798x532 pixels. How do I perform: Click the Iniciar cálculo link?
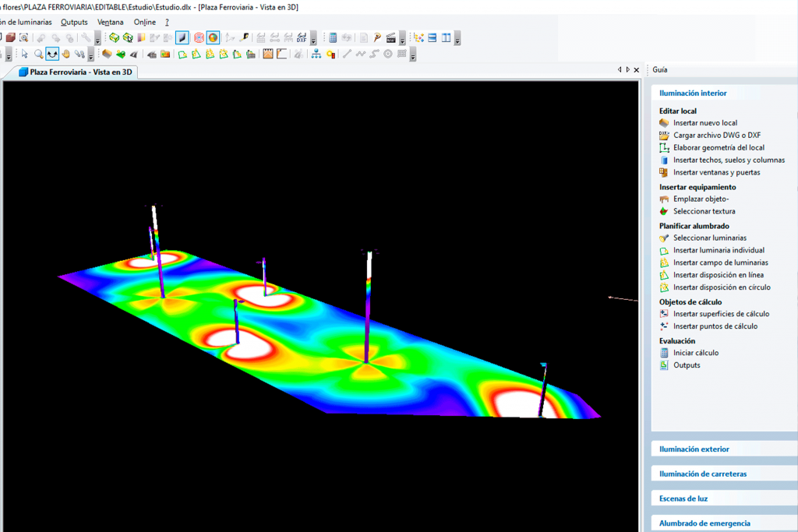click(696, 353)
